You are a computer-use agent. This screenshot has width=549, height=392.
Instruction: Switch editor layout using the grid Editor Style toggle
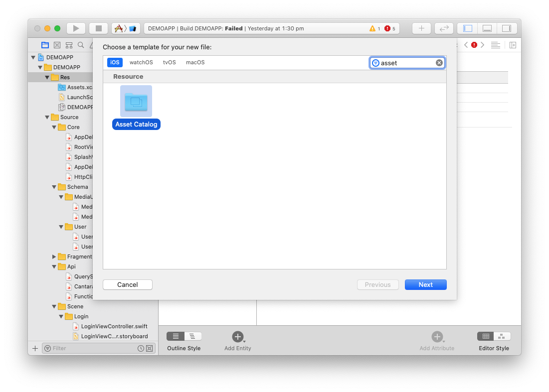(x=486, y=336)
